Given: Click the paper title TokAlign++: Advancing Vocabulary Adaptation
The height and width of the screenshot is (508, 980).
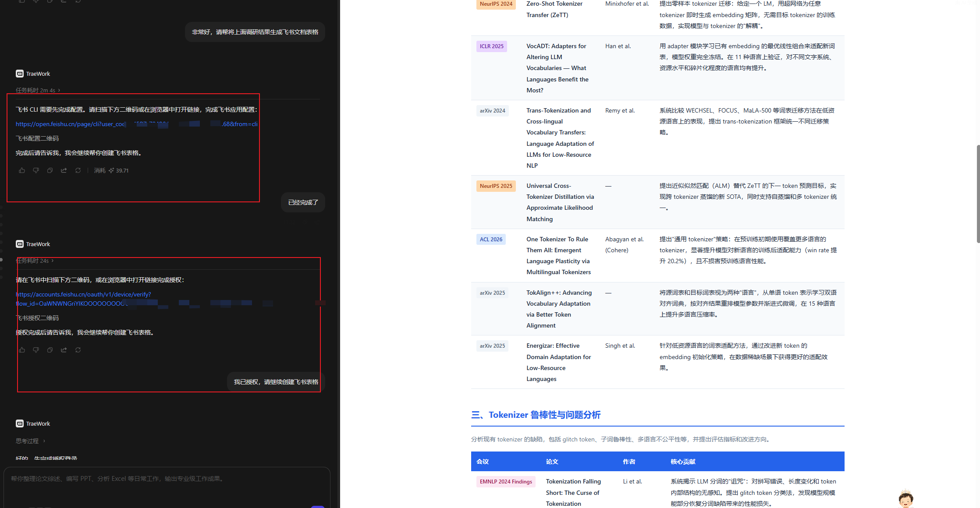Looking at the screenshot, I should click(x=559, y=309).
